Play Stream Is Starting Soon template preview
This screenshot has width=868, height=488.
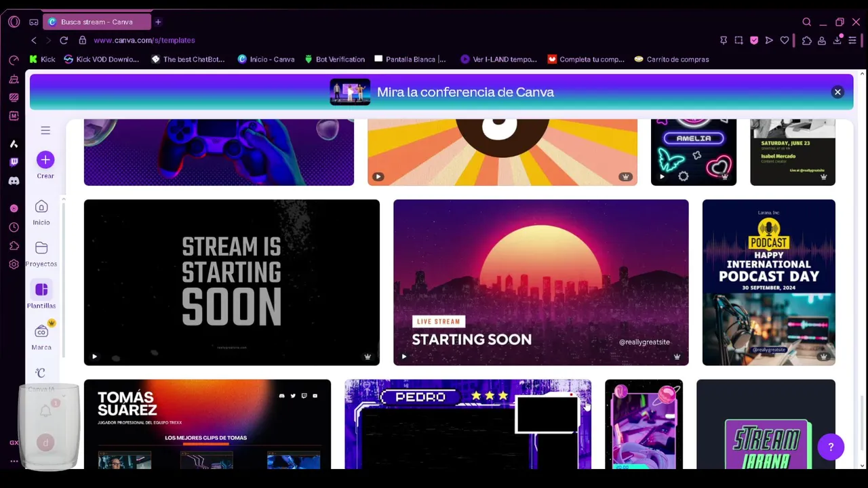(94, 357)
